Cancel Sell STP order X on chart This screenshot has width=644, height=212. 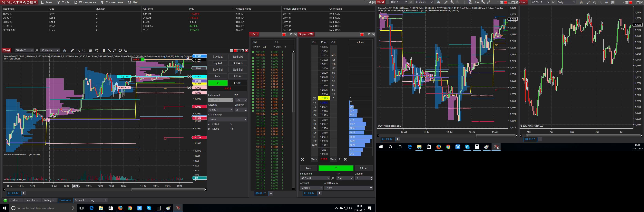click(189, 88)
